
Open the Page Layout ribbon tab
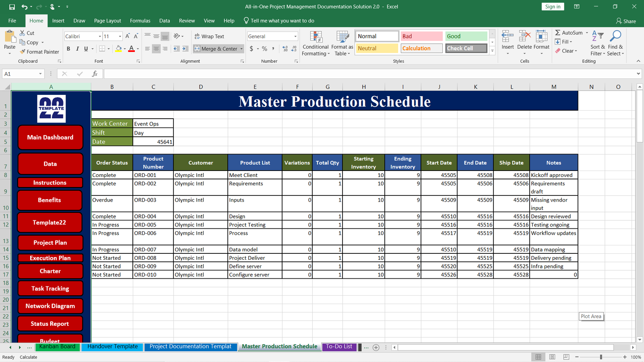pos(107,21)
